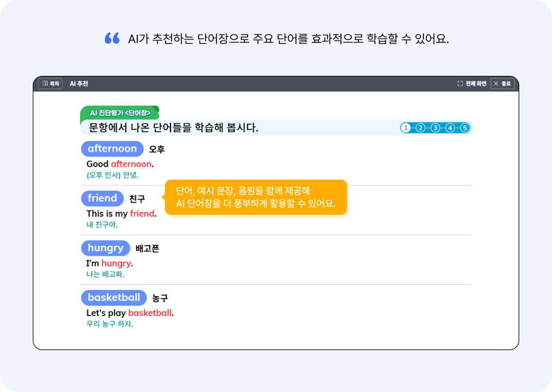This screenshot has width=552, height=392.
Task: Expand the friend vocabulary entry
Action: [102, 198]
